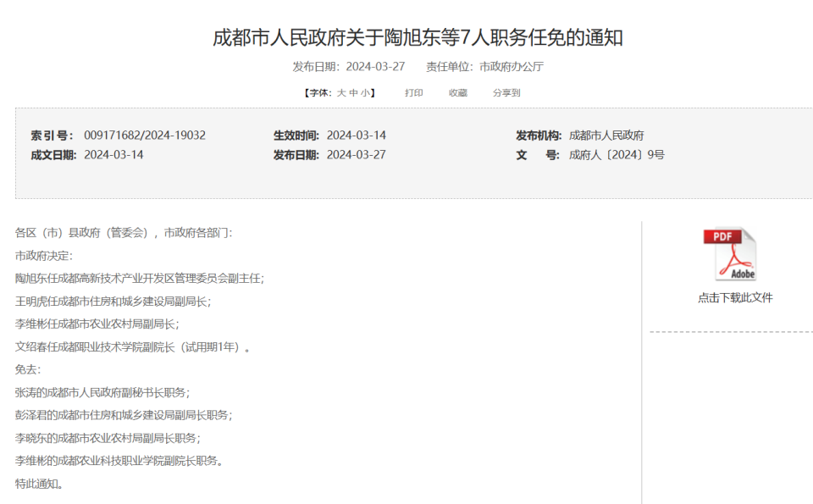Image resolution: width=813 pixels, height=504 pixels.
Task: Open the 打印 print function
Action: tap(414, 93)
